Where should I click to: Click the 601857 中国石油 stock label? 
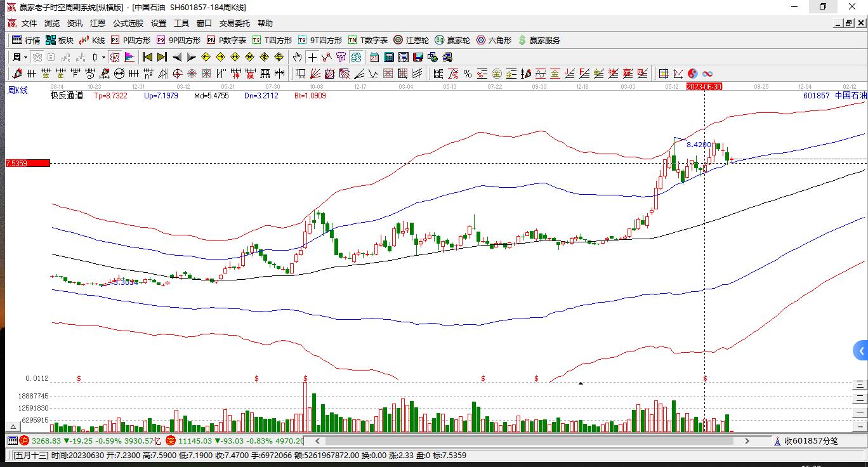point(834,96)
